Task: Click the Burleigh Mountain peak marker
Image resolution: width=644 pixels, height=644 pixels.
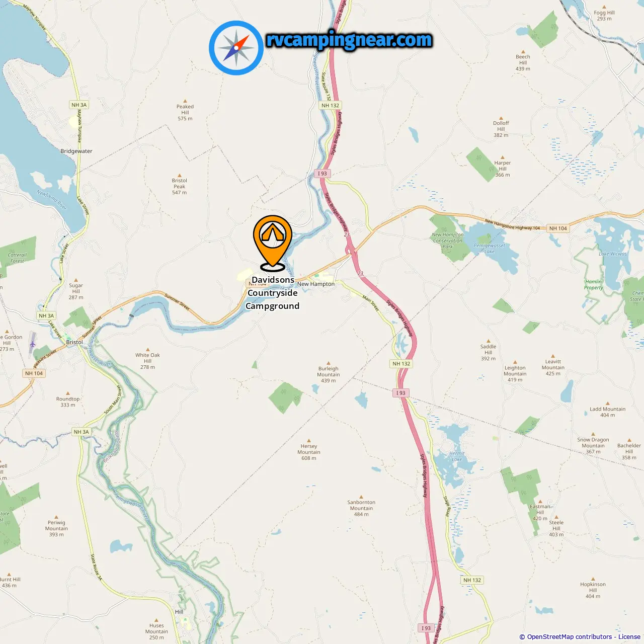Action: [x=329, y=363]
